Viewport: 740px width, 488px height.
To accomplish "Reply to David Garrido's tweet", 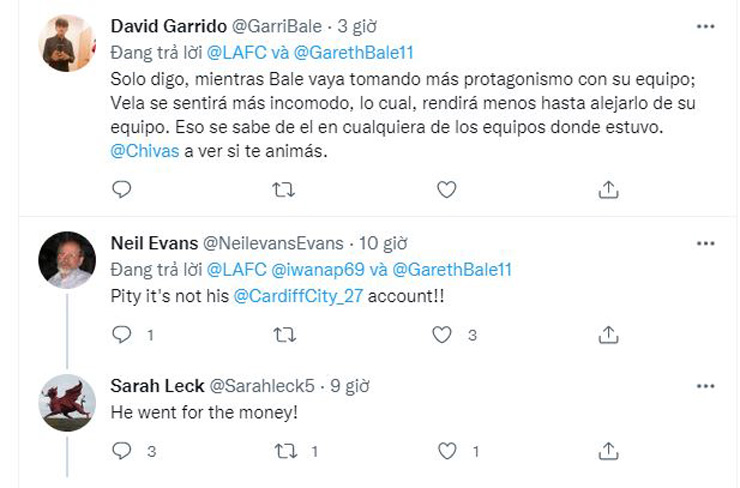I will tap(122, 188).
